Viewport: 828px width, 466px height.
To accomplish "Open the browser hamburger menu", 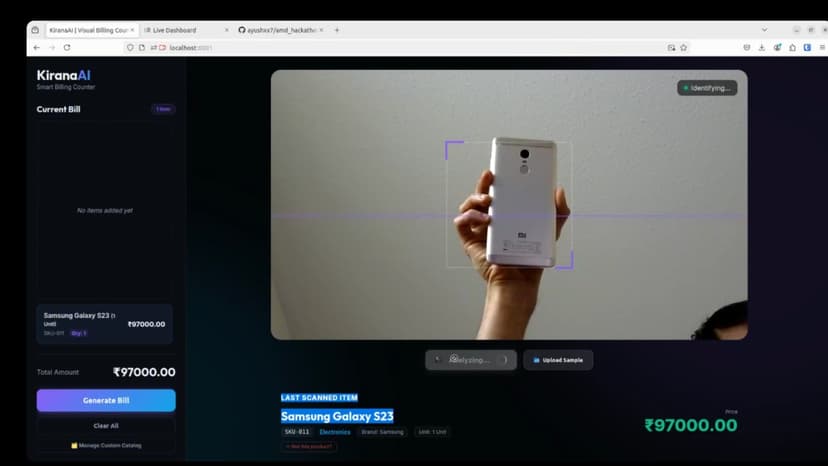I will pos(822,48).
